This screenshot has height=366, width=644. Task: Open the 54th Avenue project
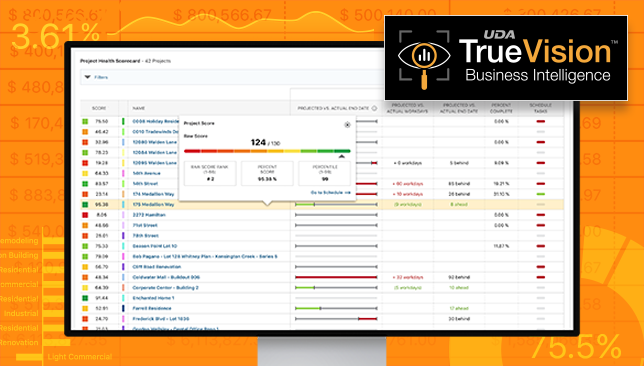point(146,173)
